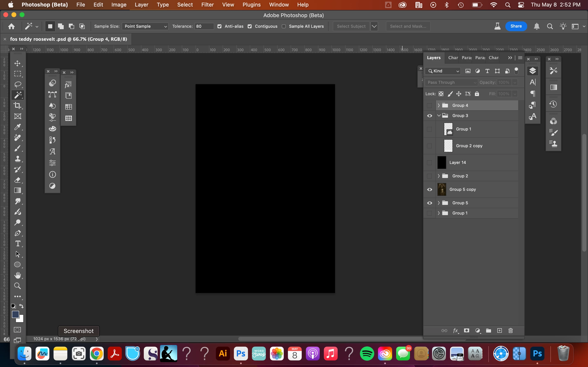Open the Sample Size dropdown

[145, 26]
